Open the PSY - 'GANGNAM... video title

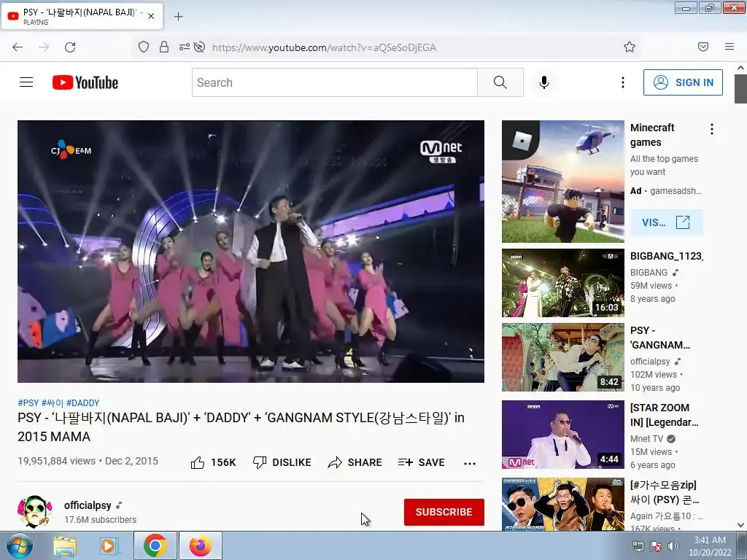(659, 338)
